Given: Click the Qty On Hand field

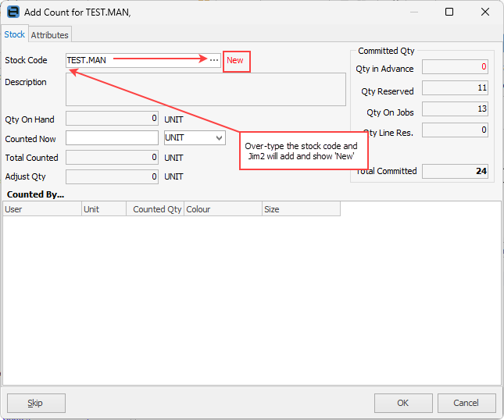Looking at the screenshot, I should click(112, 119).
